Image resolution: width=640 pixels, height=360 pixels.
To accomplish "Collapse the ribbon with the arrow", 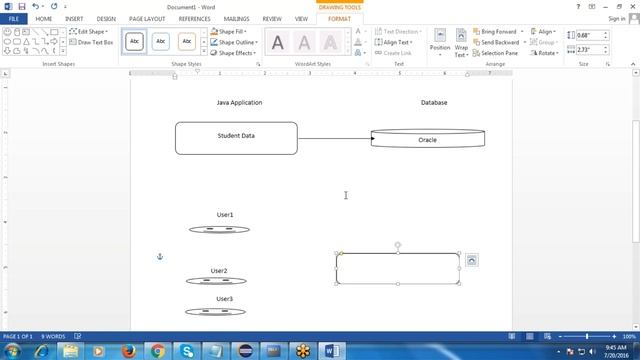I will click(x=633, y=64).
